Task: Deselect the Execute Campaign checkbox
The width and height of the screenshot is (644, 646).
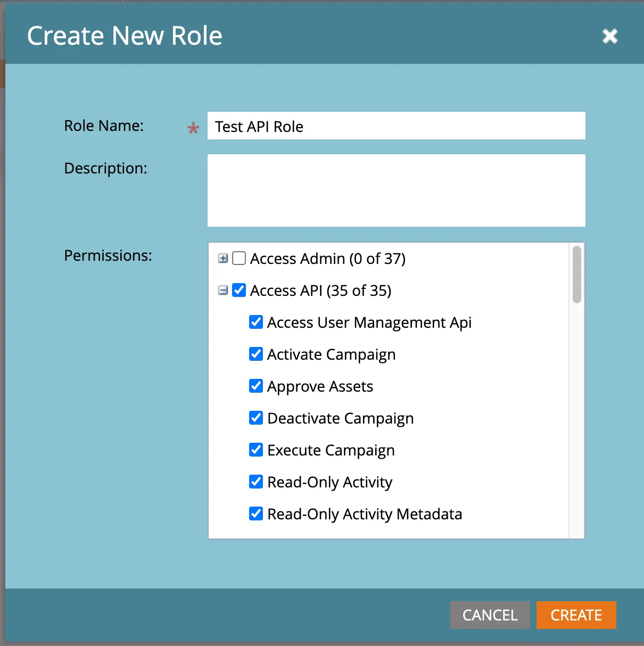Action: 256,450
